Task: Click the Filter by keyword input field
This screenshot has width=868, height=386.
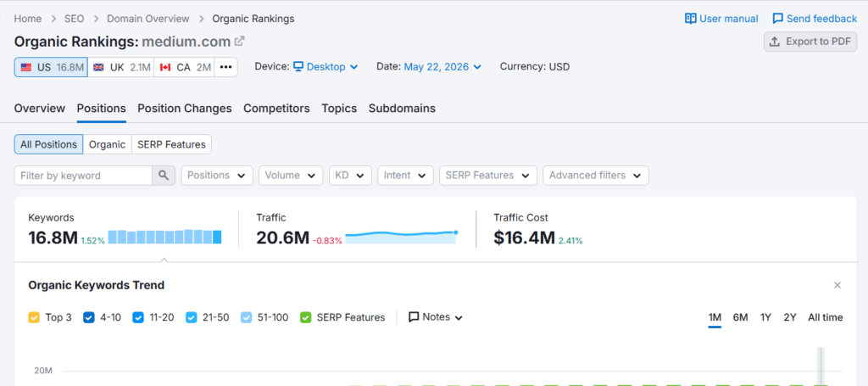Action: point(83,176)
